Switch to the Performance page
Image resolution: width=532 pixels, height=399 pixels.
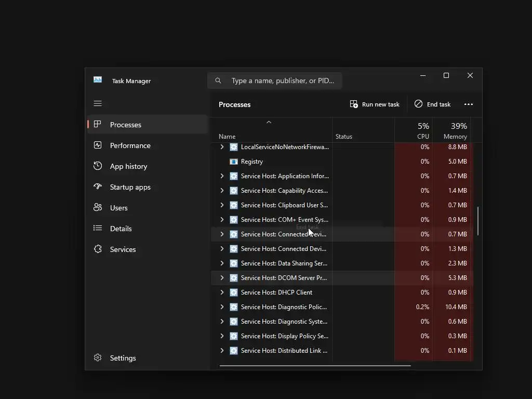pos(147,145)
